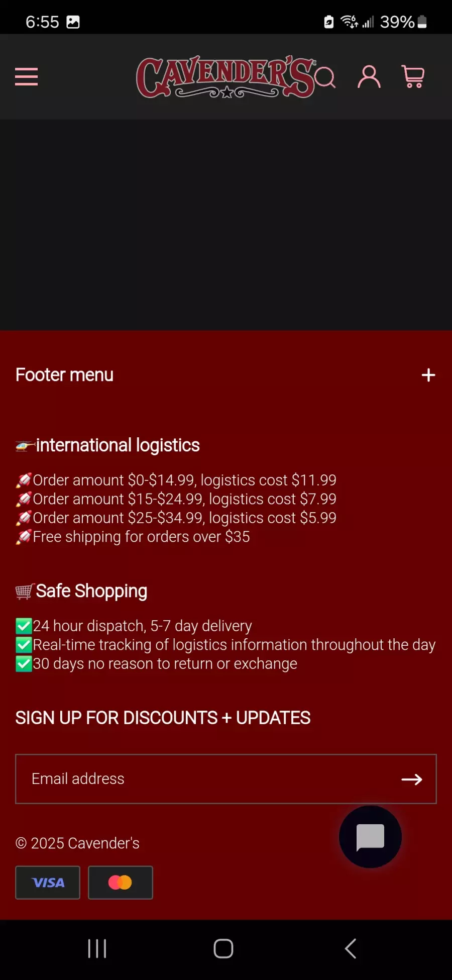Tap the battery percentage in status bar
452x980 pixels.
[397, 22]
